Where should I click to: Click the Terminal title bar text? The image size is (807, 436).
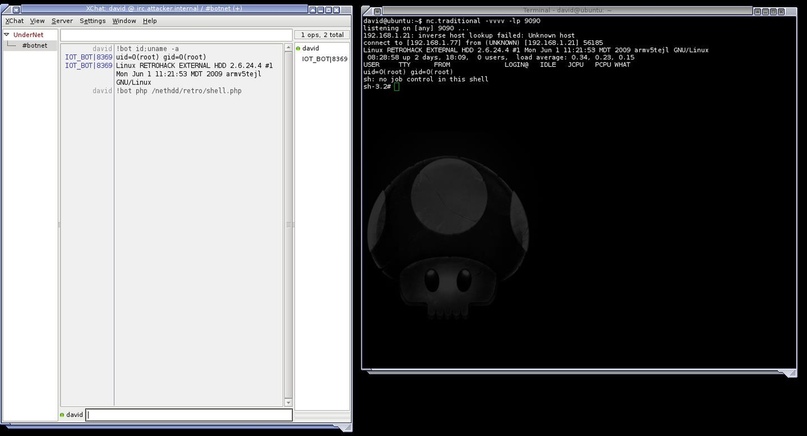pos(567,10)
